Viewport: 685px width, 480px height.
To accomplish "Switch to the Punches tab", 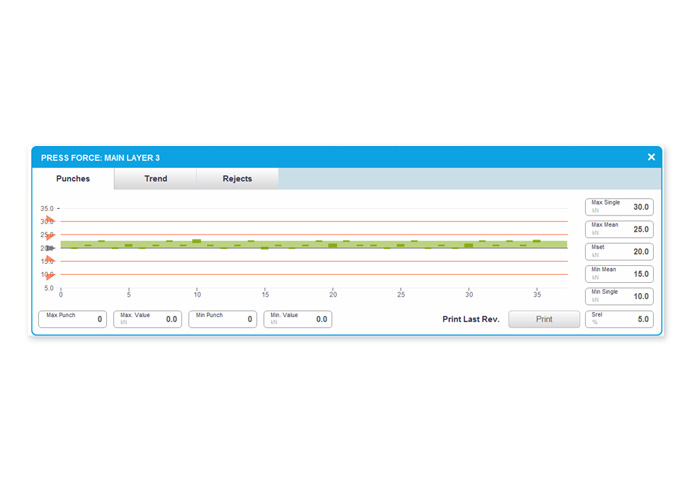I will coord(73,179).
